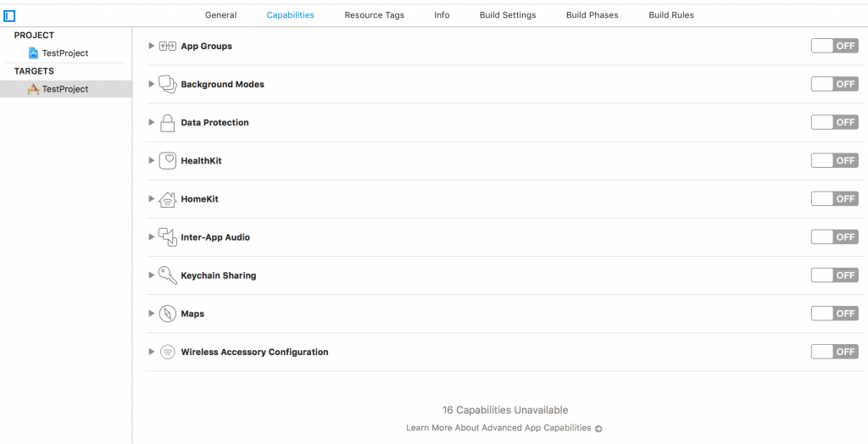The width and height of the screenshot is (868, 444).
Task: Click the Data Protection label
Action: point(214,122)
